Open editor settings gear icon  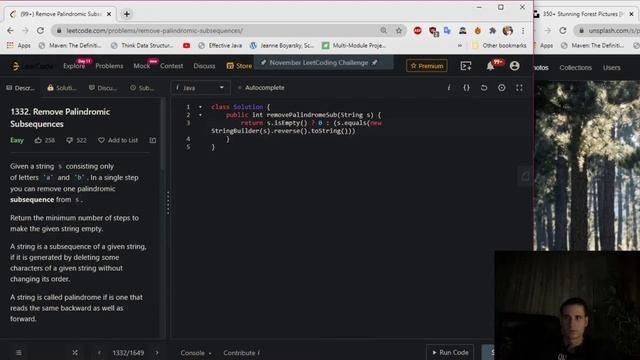(x=502, y=88)
